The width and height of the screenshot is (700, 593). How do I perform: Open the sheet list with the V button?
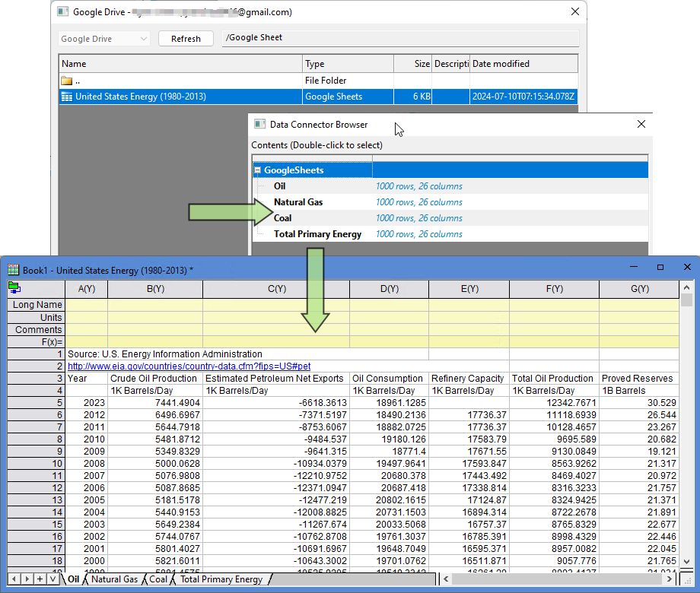point(52,579)
